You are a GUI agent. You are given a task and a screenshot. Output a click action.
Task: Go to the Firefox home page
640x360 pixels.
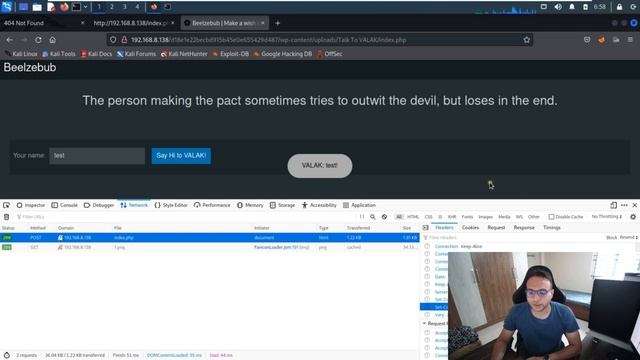click(x=53, y=40)
